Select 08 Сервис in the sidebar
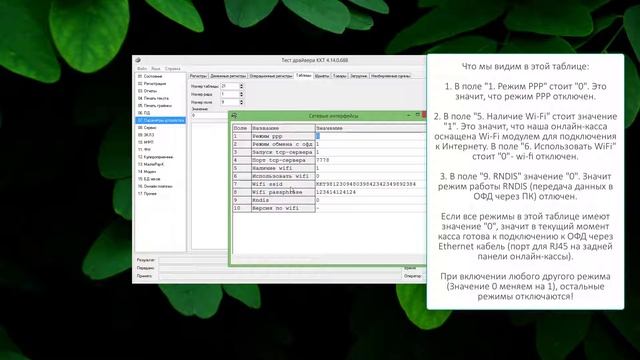 point(147,128)
